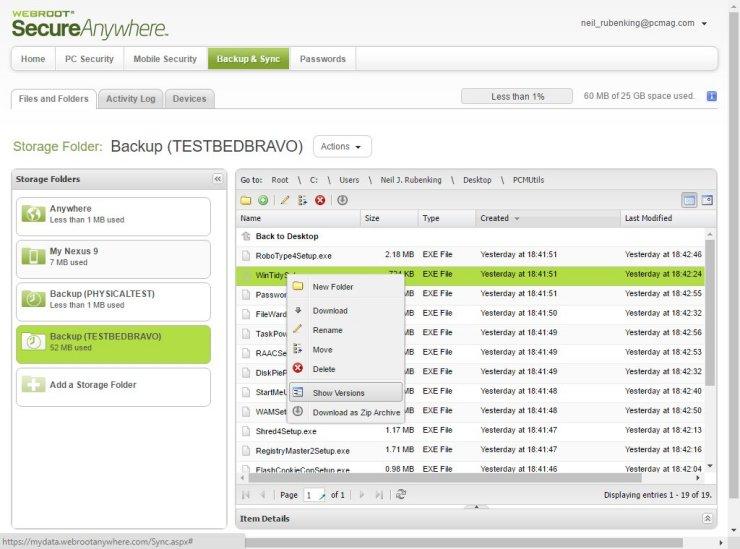This screenshot has width=740, height=549.
Task: Go to the first page in pager
Action: [245, 495]
